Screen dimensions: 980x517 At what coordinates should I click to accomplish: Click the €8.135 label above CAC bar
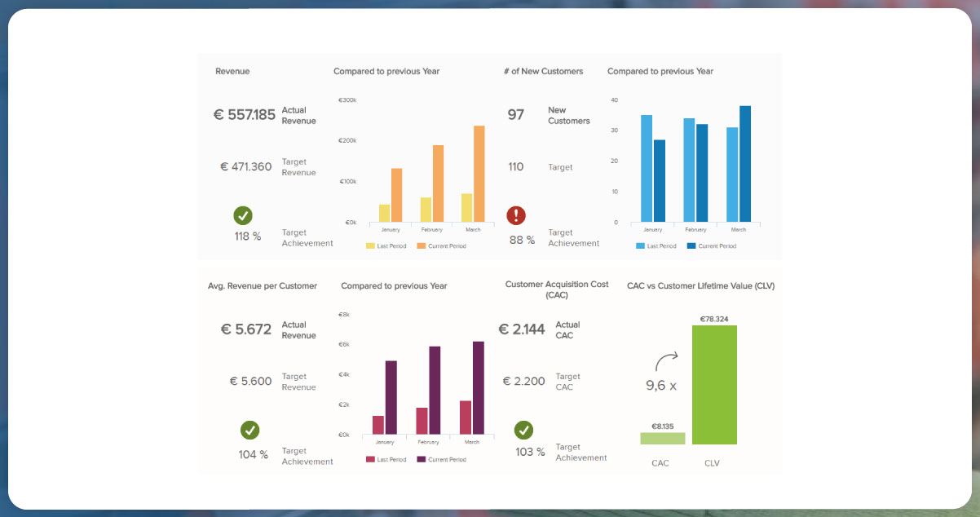click(x=663, y=426)
